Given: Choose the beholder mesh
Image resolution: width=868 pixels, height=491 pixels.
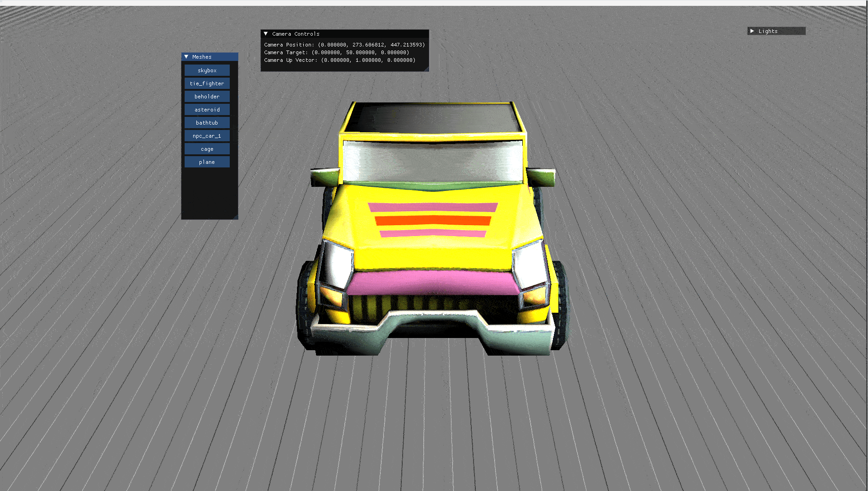Looking at the screenshot, I should coord(207,97).
